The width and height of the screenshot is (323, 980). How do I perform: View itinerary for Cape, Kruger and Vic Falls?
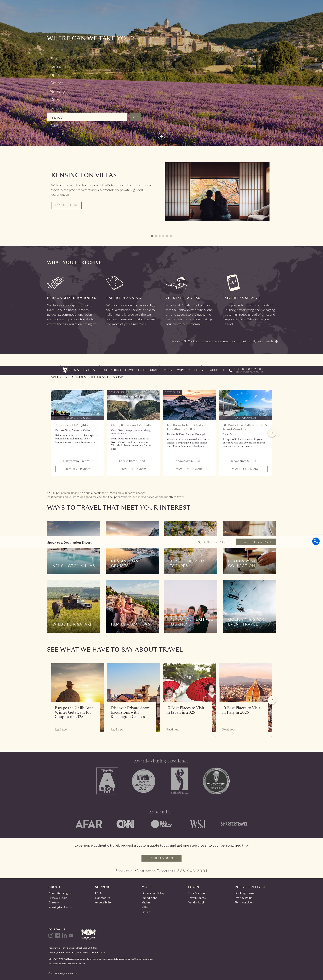134,469
